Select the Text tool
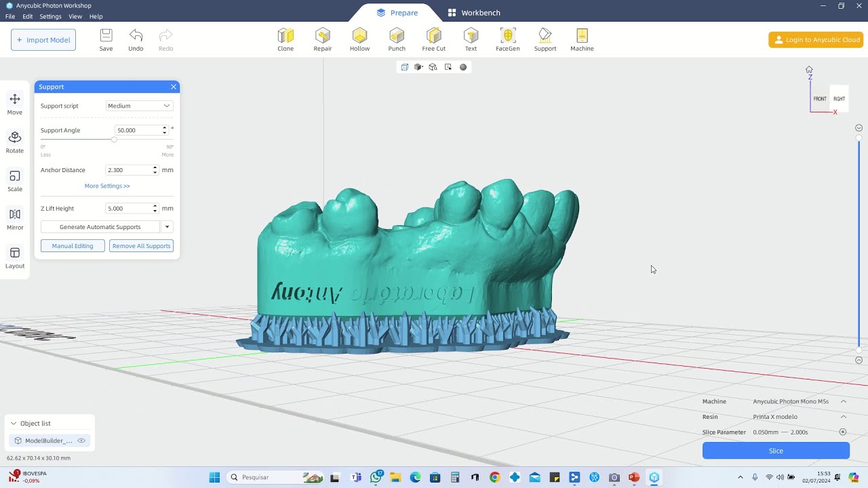868x488 pixels. click(471, 39)
